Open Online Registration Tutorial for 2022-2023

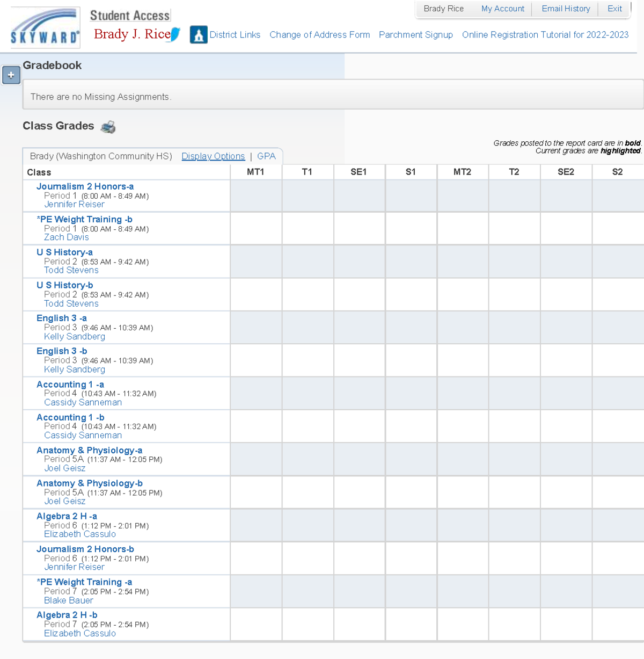[545, 35]
